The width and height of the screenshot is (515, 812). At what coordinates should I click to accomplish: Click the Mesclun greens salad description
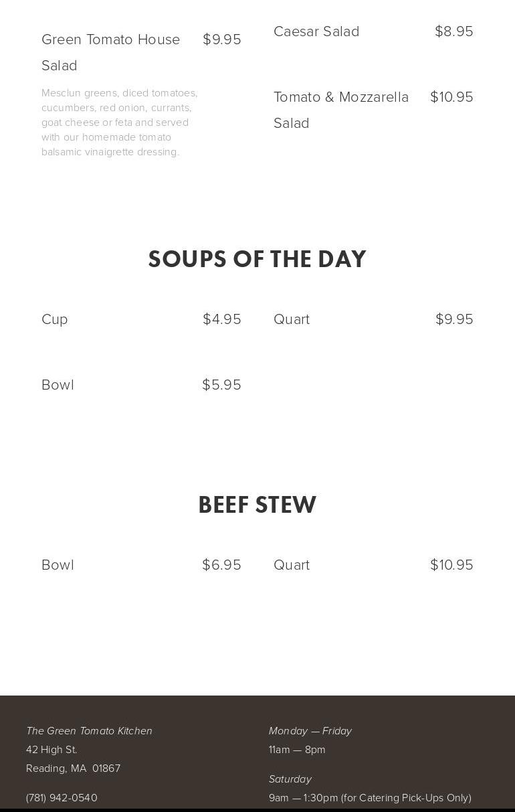point(119,122)
